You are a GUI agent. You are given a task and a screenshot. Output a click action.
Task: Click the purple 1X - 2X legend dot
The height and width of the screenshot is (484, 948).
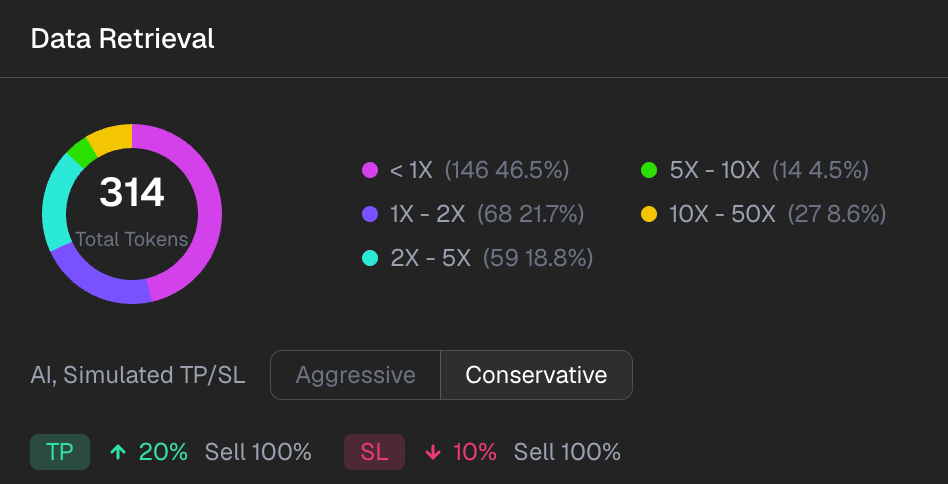(x=370, y=214)
